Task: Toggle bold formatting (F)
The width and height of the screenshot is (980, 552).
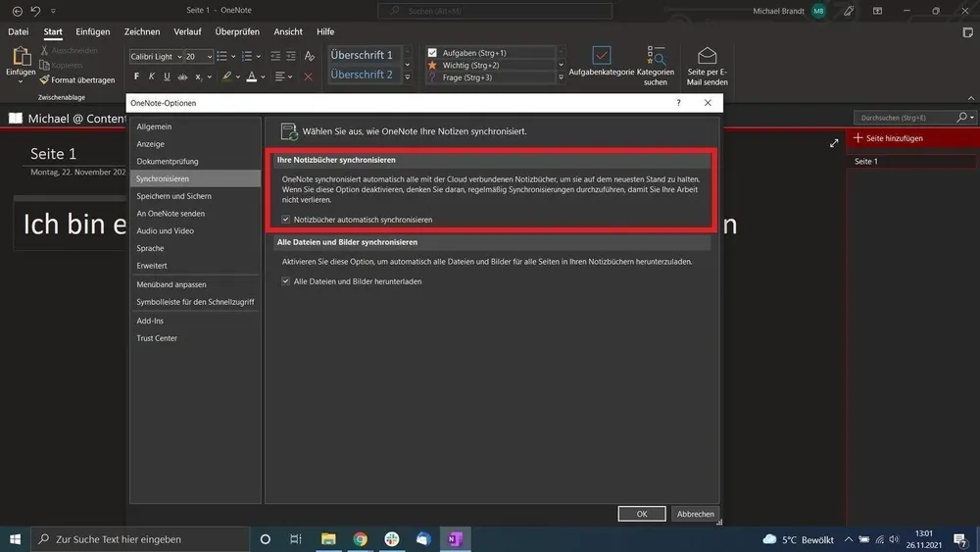Action: click(x=136, y=76)
